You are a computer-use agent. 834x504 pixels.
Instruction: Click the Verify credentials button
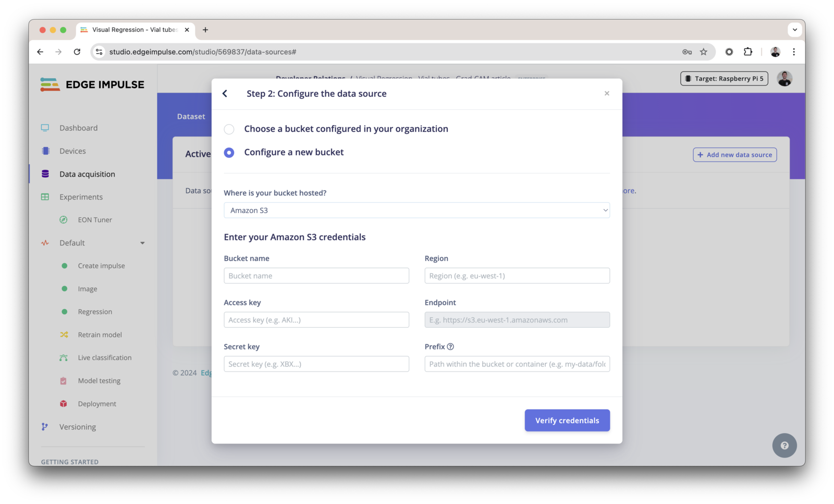point(567,420)
